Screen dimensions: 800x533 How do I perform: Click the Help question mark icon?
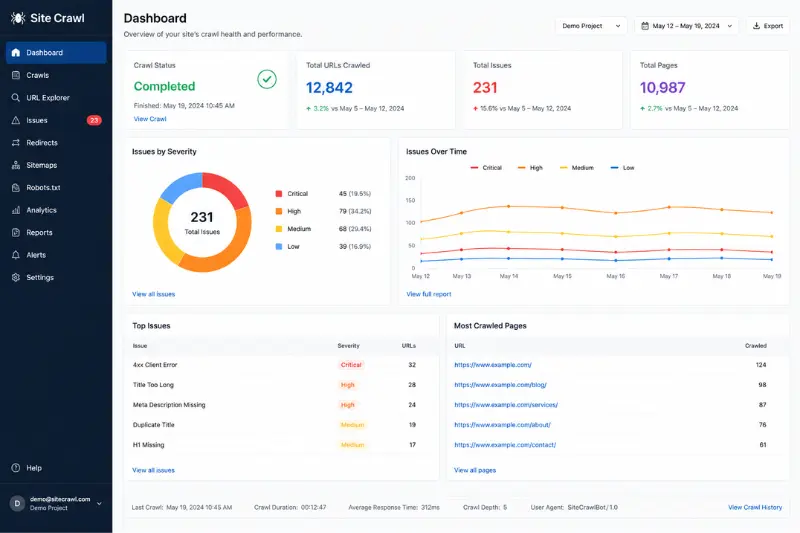click(16, 468)
